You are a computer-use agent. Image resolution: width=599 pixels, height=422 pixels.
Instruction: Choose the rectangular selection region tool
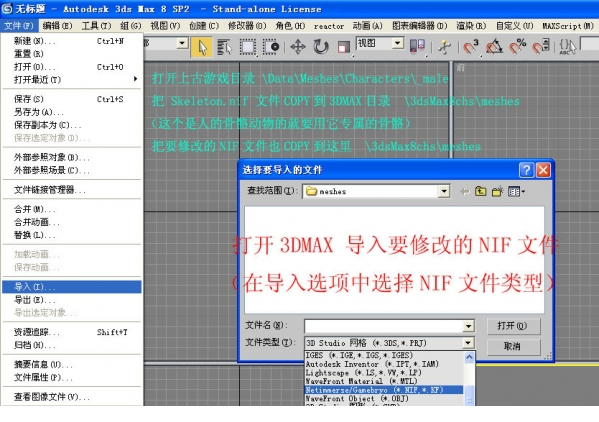click(248, 47)
